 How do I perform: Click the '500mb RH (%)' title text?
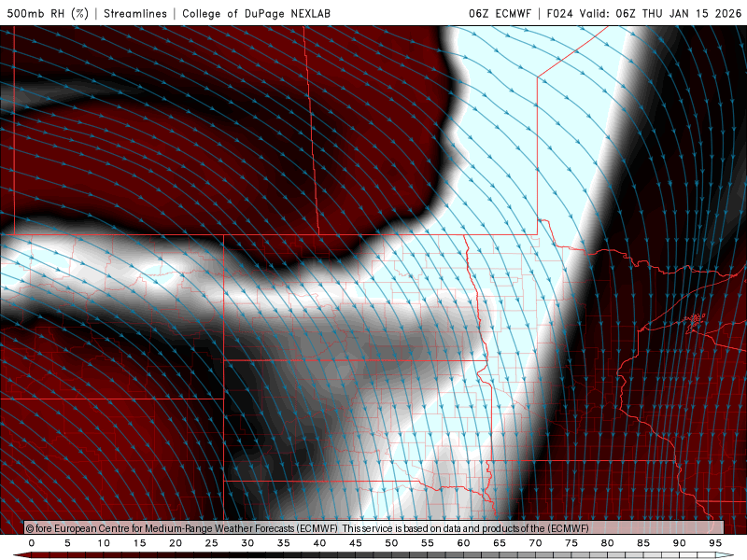click(48, 13)
